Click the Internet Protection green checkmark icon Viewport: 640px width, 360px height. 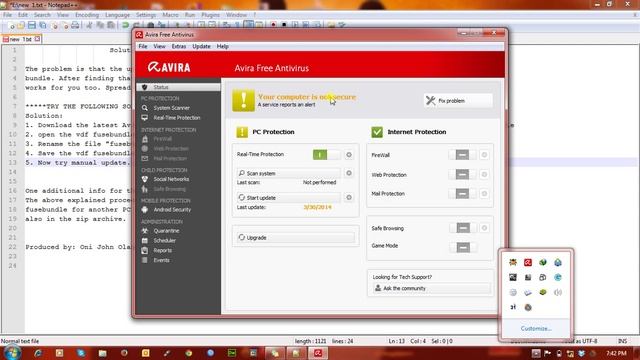tap(377, 132)
